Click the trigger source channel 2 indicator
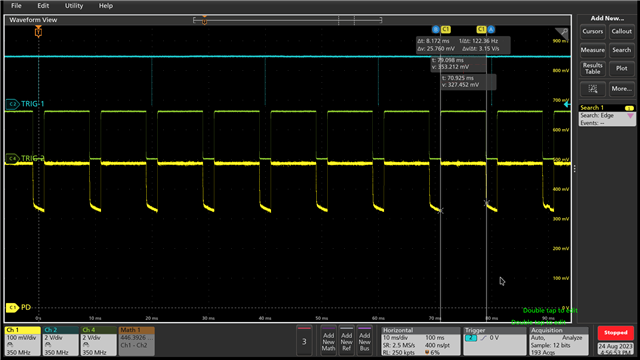The width and height of the screenshot is (640, 360). coord(471,338)
